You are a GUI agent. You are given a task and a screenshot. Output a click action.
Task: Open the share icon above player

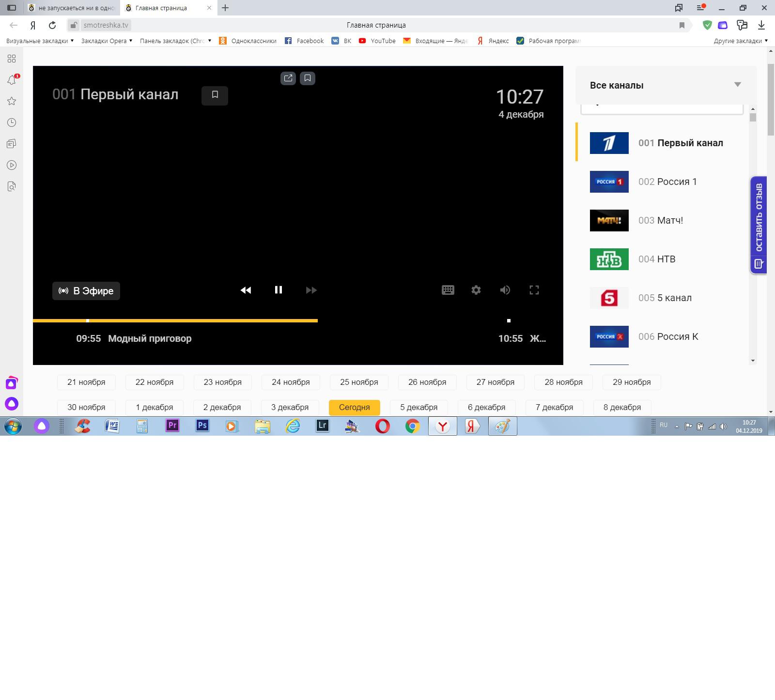tap(288, 78)
